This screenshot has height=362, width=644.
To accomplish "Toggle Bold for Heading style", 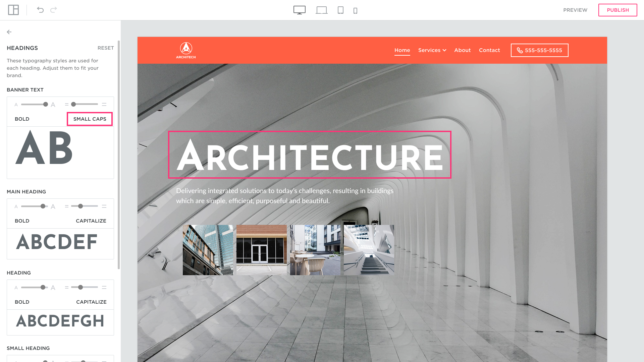I will [22, 302].
